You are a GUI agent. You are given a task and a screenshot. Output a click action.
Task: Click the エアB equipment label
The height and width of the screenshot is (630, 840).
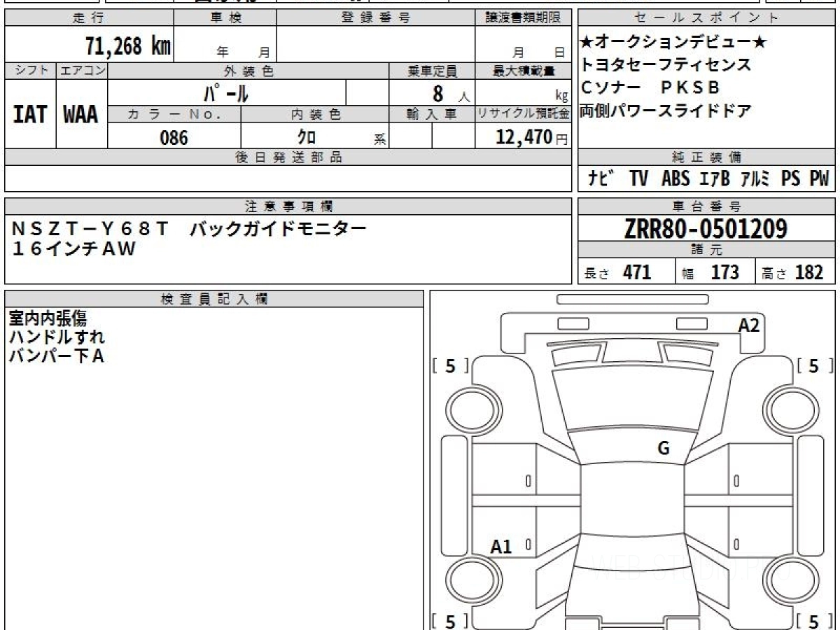click(714, 178)
